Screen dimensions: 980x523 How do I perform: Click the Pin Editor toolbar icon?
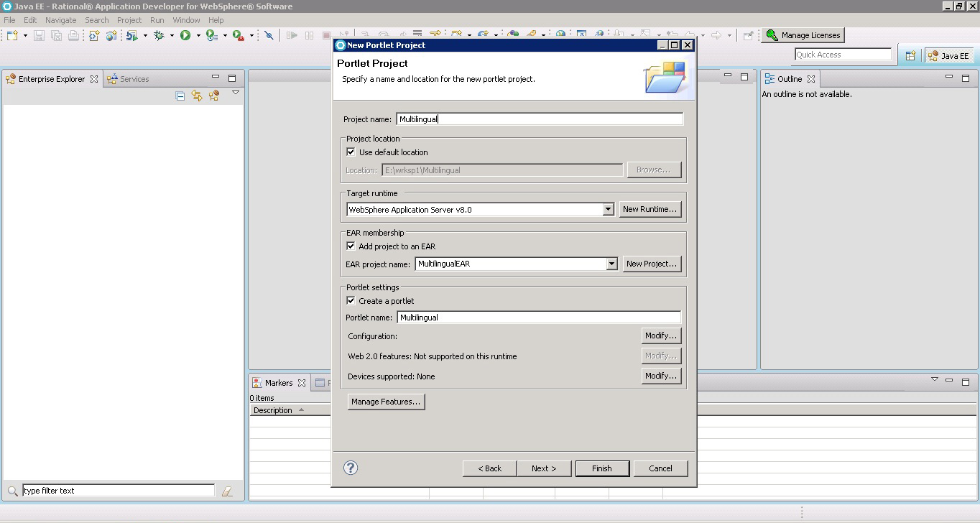pos(748,35)
